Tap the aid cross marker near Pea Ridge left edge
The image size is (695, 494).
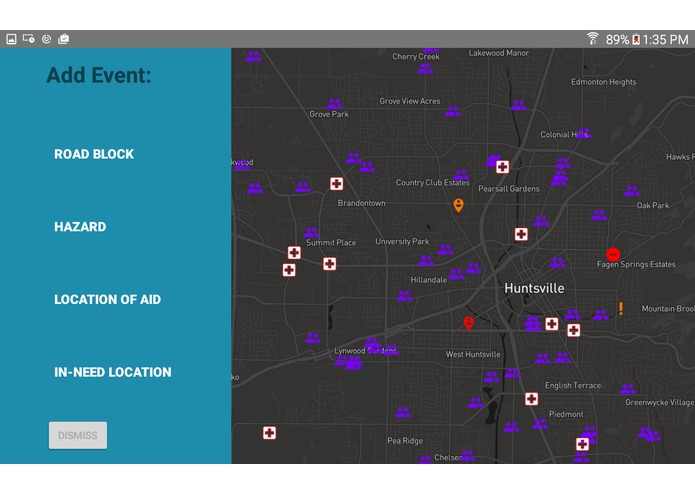[269, 432]
